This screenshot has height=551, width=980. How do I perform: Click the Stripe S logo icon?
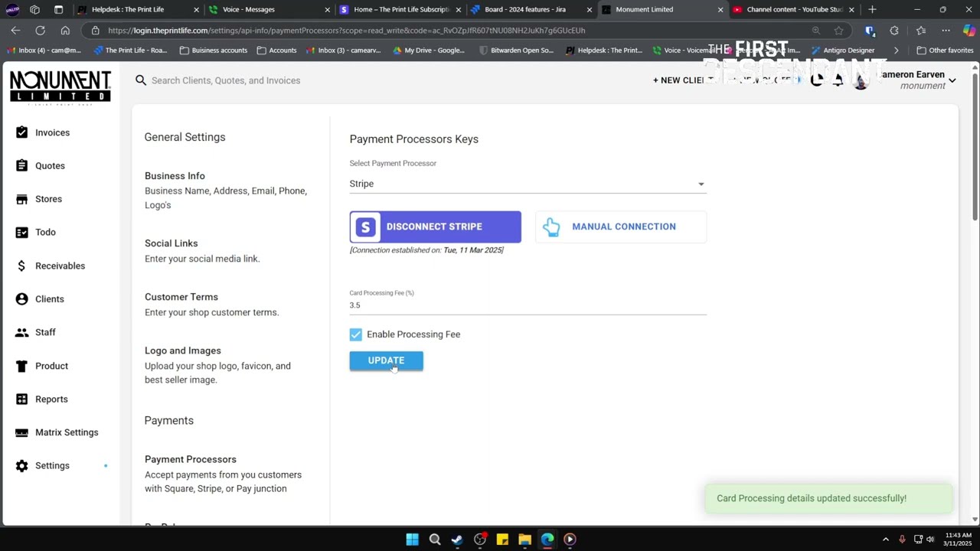pyautogui.click(x=366, y=227)
